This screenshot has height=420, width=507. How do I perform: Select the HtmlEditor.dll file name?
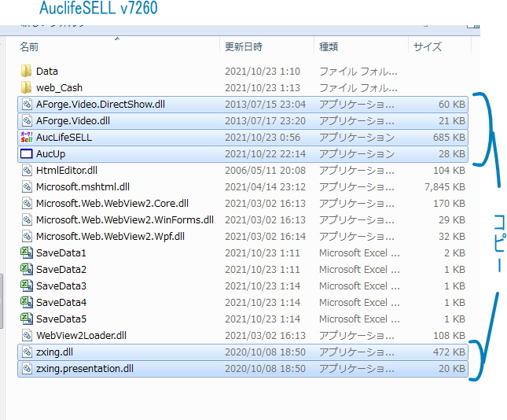pos(67,170)
